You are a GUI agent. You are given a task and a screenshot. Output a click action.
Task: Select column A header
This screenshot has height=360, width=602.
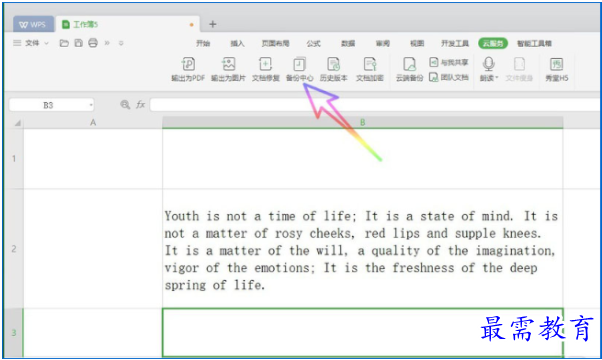coord(93,122)
